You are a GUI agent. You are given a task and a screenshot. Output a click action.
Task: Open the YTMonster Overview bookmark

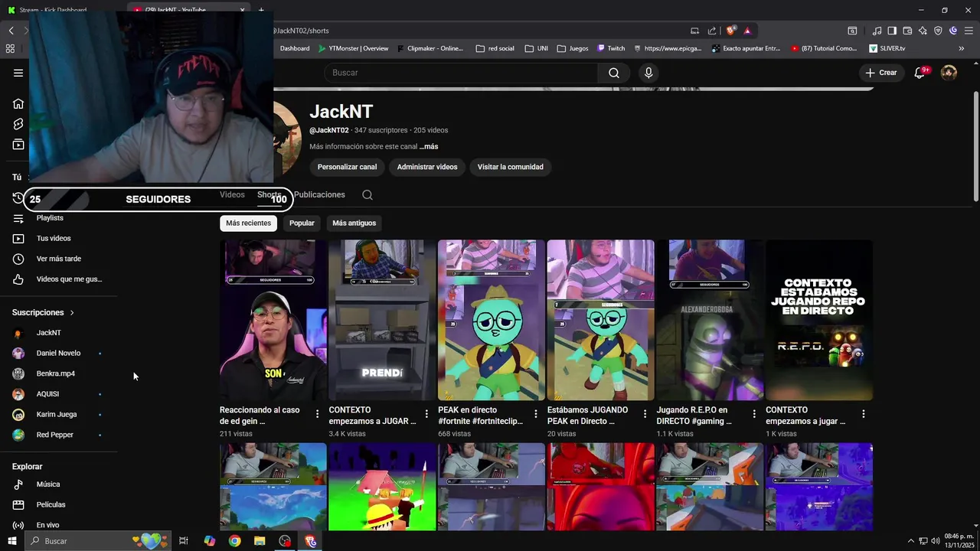click(x=353, y=48)
